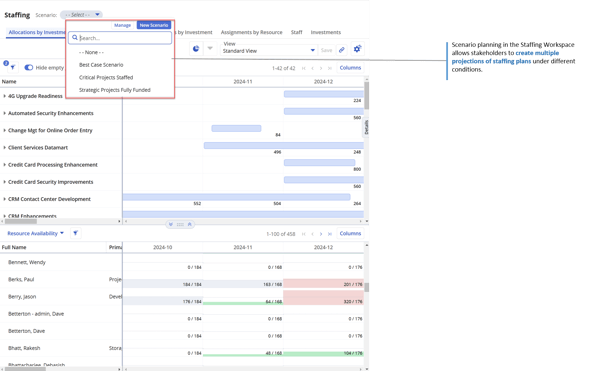This screenshot has width=597, height=371.
Task: Switch to the Staff tab
Action: click(x=297, y=32)
